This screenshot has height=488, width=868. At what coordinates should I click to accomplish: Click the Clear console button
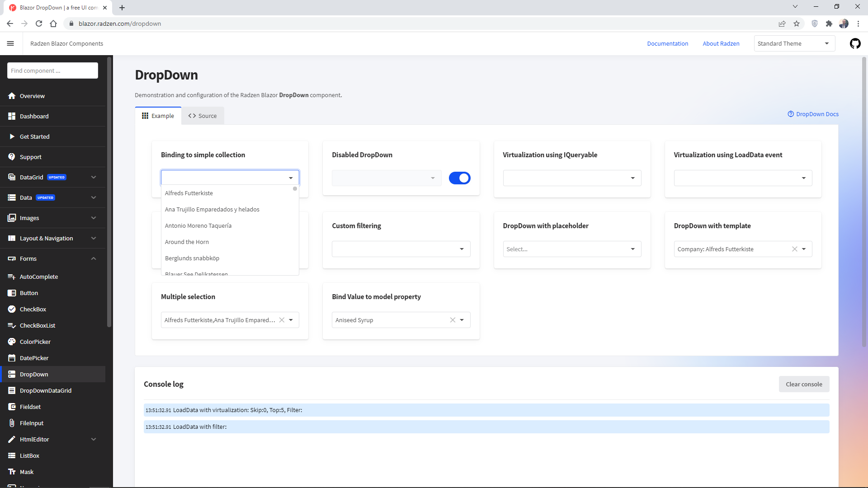click(804, 384)
